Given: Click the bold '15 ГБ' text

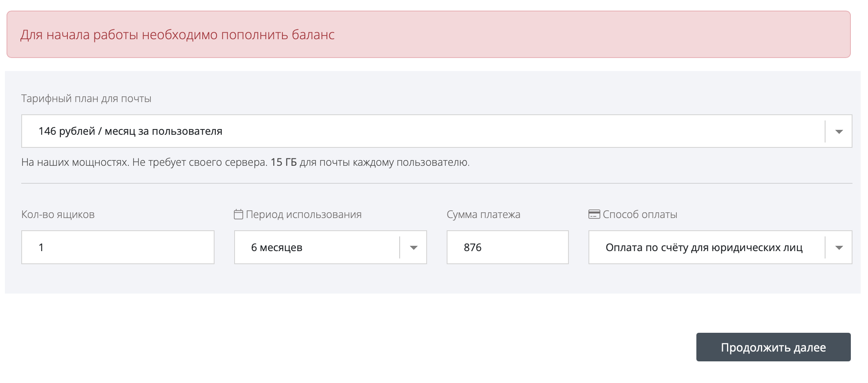Looking at the screenshot, I should [x=284, y=163].
